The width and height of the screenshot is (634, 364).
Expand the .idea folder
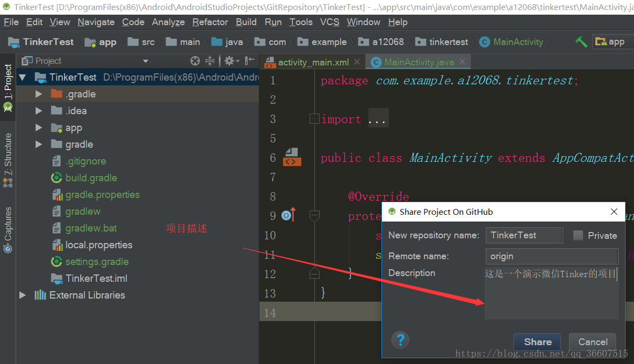38,111
